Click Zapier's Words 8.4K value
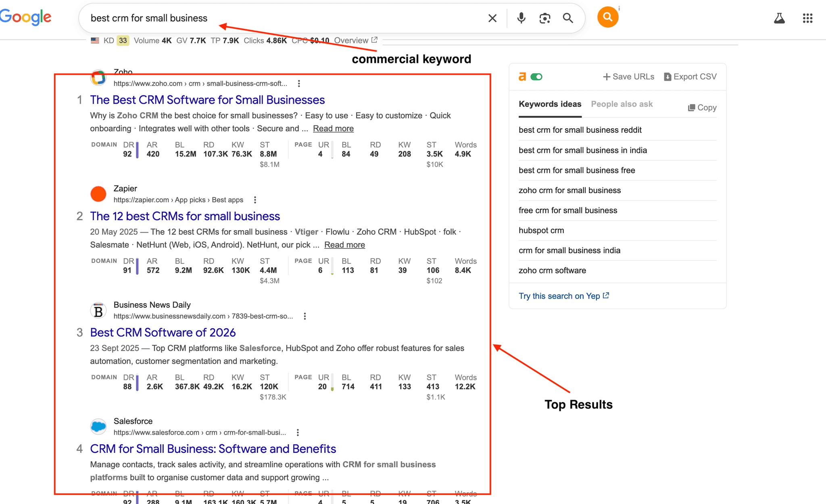The height and width of the screenshot is (504, 826). point(463,271)
